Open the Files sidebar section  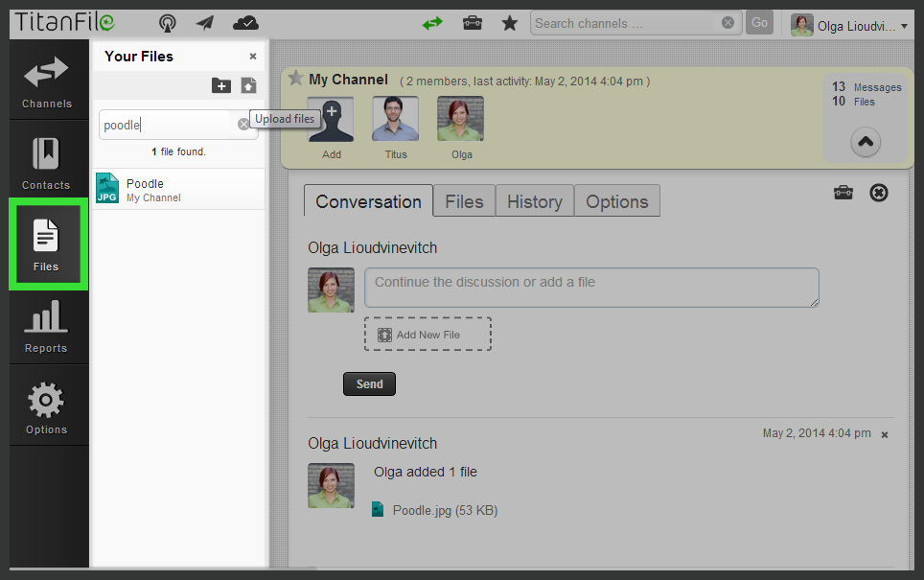click(x=47, y=244)
